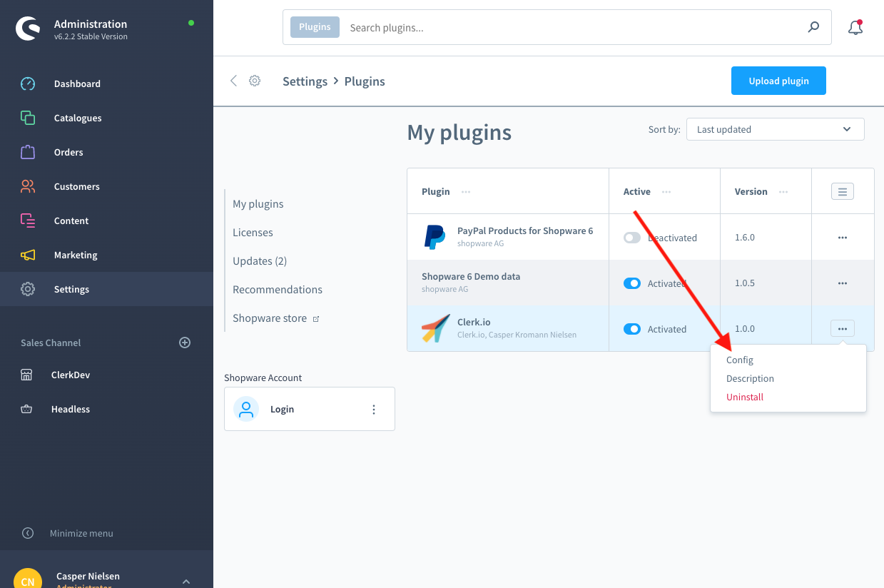The image size is (884, 588).
Task: Select Config from the context menu
Action: pyautogui.click(x=740, y=360)
